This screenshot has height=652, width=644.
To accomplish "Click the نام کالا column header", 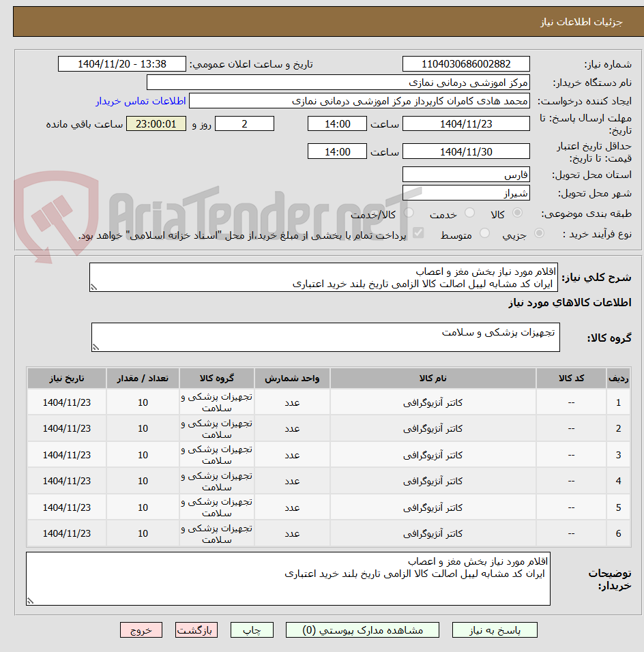I will (x=433, y=378).
